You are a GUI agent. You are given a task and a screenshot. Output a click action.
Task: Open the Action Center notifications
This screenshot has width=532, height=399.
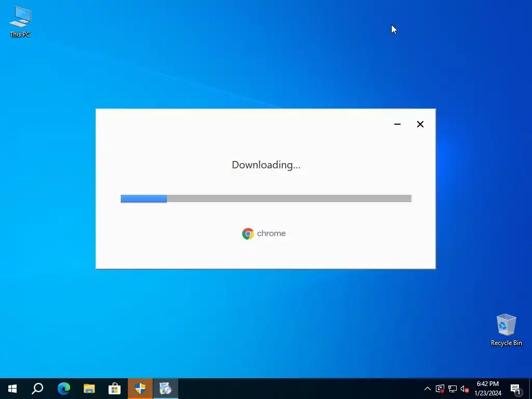pyautogui.click(x=516, y=389)
